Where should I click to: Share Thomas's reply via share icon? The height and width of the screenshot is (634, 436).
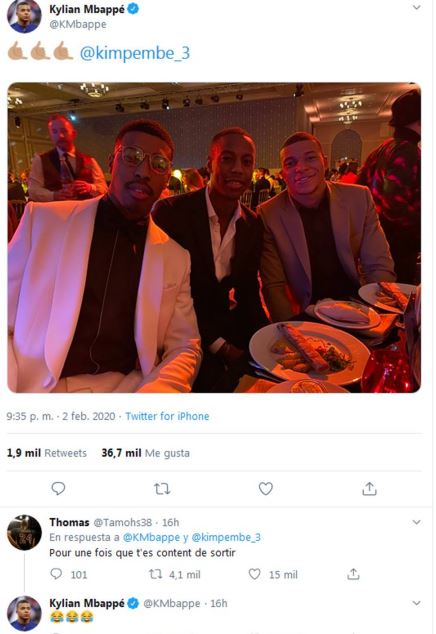(x=353, y=574)
